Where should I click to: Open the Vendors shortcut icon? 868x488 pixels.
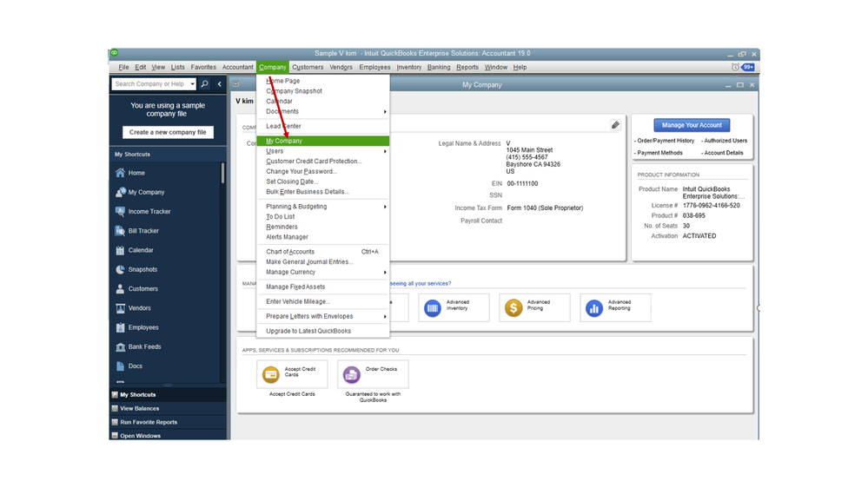(x=120, y=308)
